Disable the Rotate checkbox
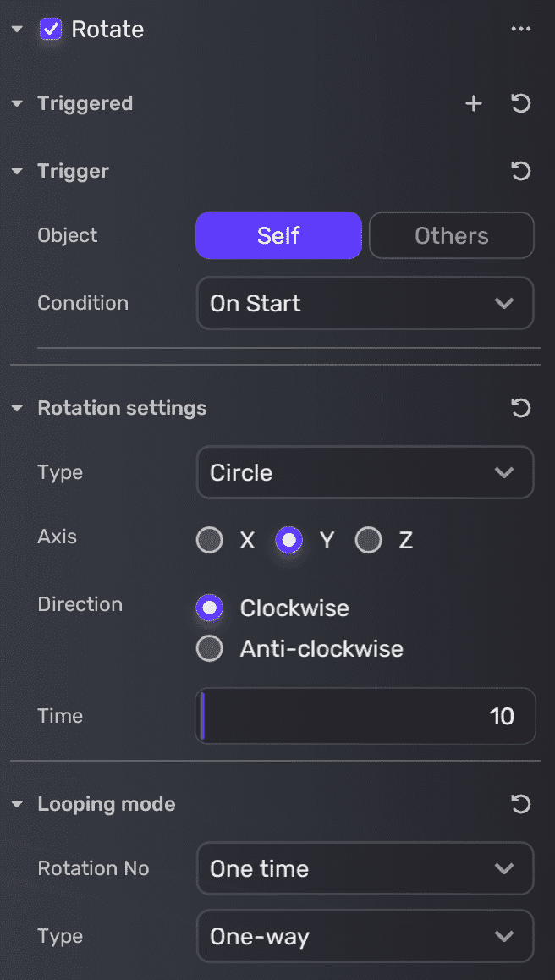 click(x=51, y=30)
